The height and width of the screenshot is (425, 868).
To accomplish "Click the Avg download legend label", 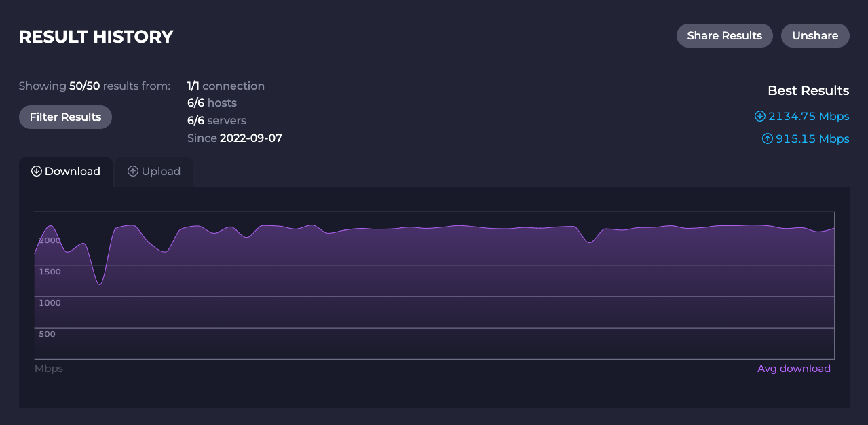I will [x=794, y=369].
